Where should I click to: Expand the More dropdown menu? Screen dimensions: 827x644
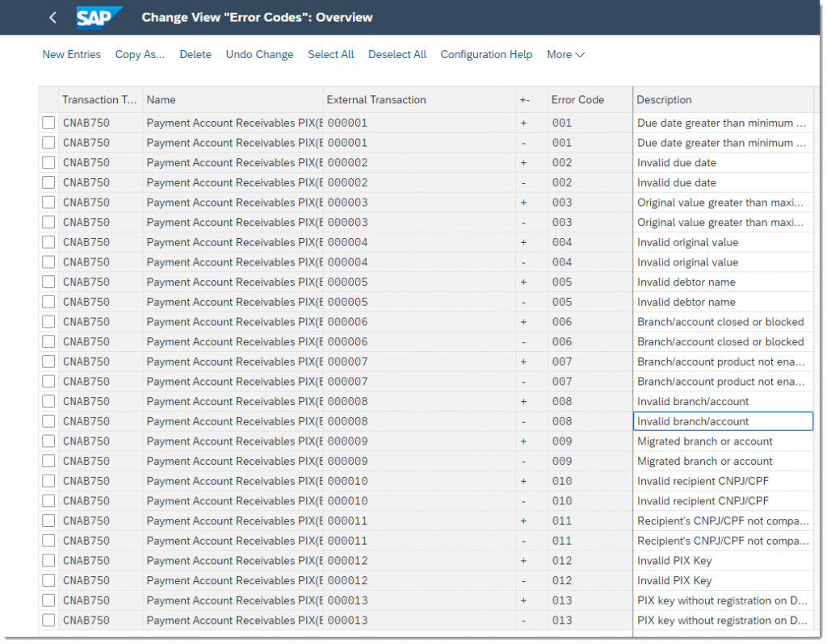[565, 54]
